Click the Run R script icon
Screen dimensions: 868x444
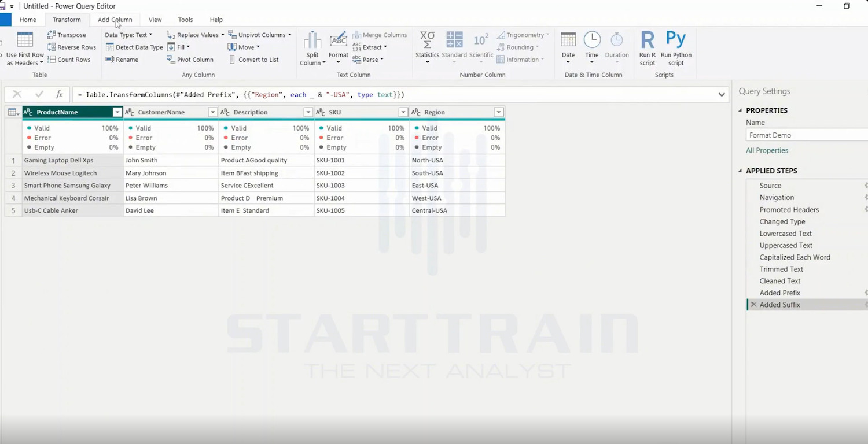click(x=648, y=39)
